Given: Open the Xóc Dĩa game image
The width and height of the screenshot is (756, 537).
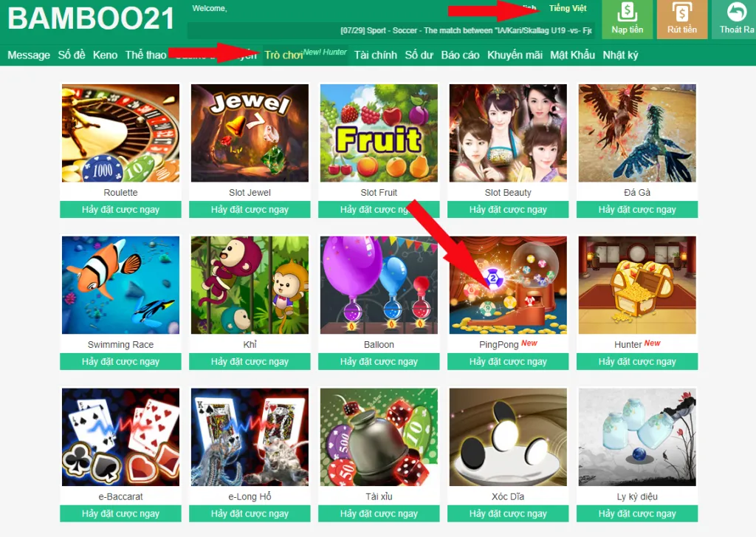Looking at the screenshot, I should [x=508, y=437].
